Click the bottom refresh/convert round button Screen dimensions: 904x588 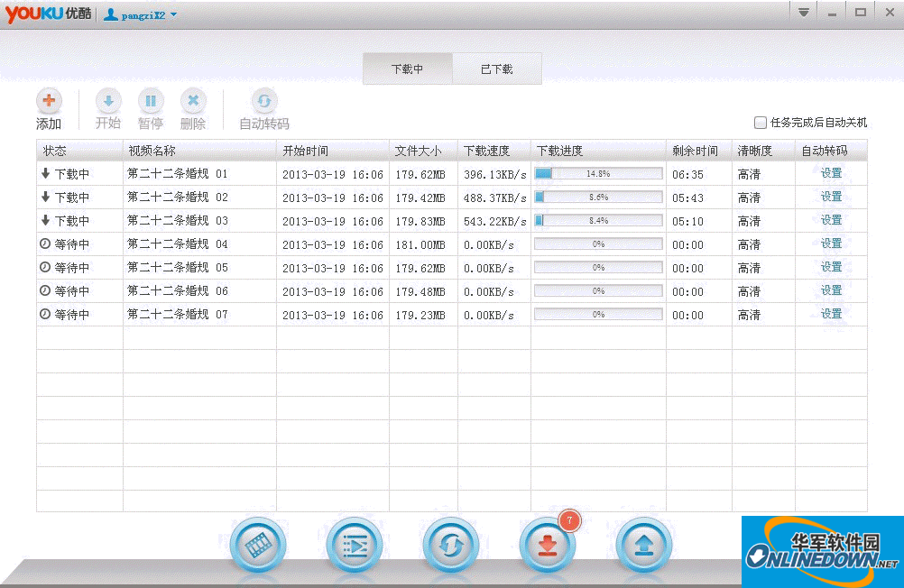coord(451,545)
